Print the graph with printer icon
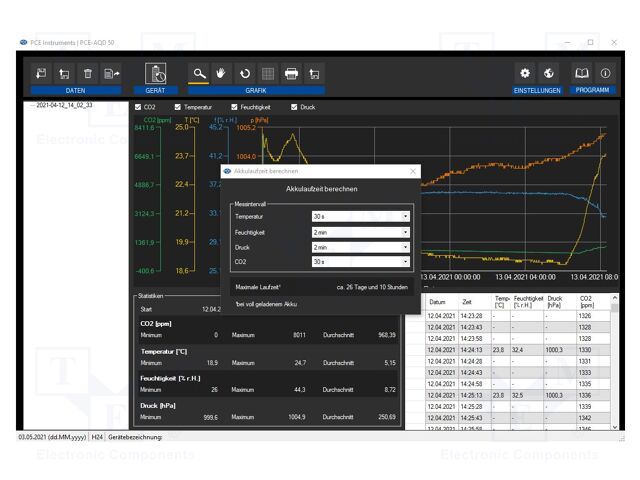This screenshot has width=640, height=480. coord(291,73)
